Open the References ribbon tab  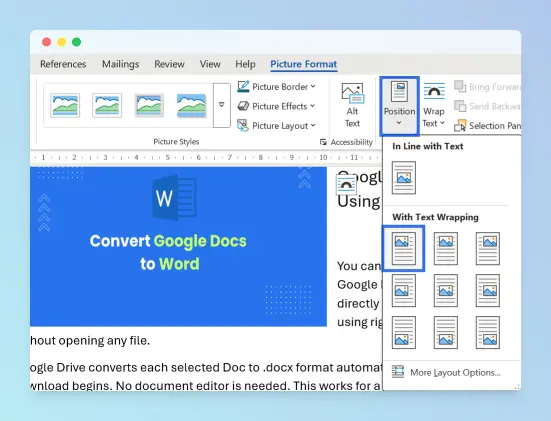pyautogui.click(x=63, y=64)
